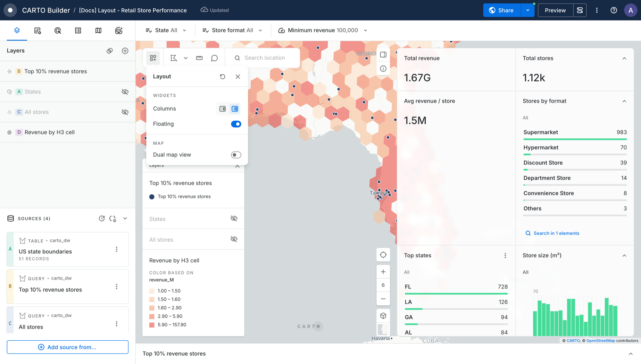Screen dimensions: 641x364
Task: Open the Interactions tab icon
Action: [x=58, y=30]
